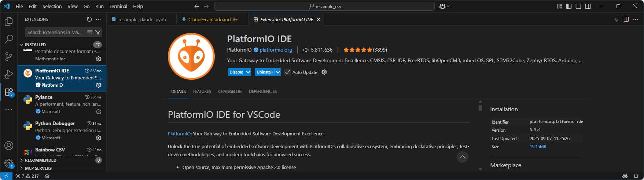The width and height of the screenshot is (644, 180).
Task: Split the editor to the right
Action: [626, 19]
